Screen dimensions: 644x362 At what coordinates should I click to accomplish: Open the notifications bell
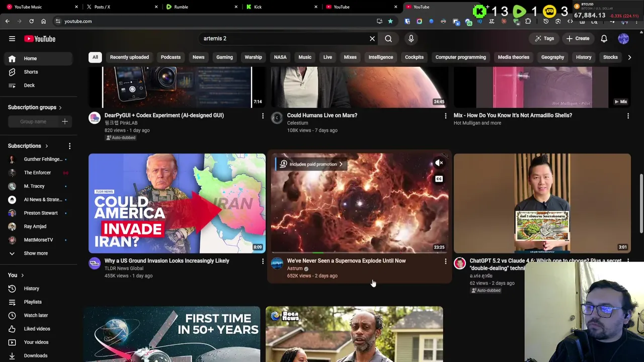(x=604, y=39)
